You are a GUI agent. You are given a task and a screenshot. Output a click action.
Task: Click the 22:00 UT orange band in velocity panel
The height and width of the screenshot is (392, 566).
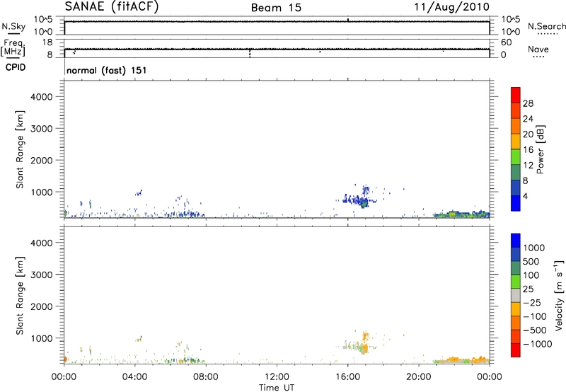tap(453, 359)
